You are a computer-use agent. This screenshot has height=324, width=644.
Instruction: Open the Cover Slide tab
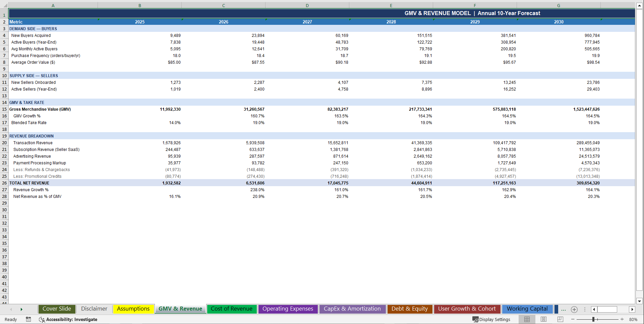pos(57,309)
